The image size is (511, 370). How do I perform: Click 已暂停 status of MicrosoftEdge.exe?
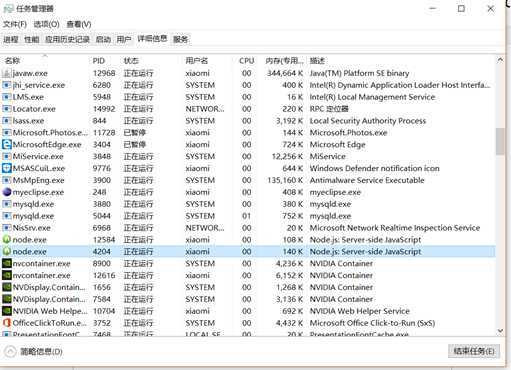click(x=135, y=144)
